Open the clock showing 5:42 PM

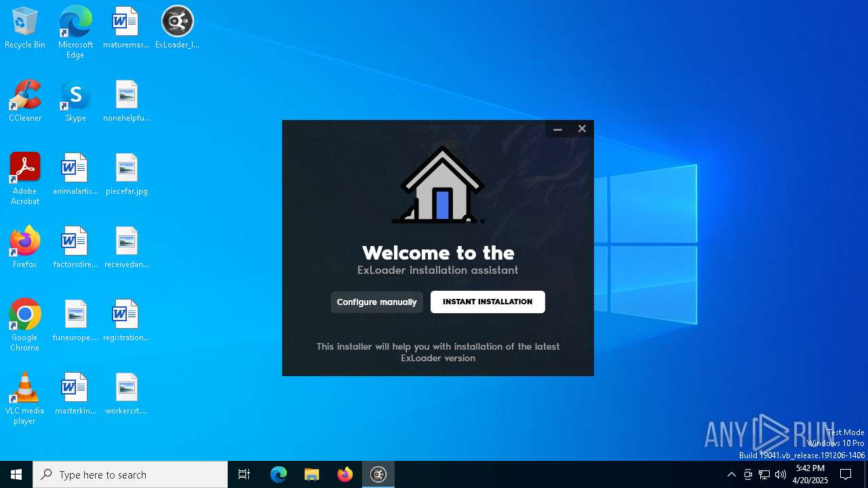pos(810,474)
